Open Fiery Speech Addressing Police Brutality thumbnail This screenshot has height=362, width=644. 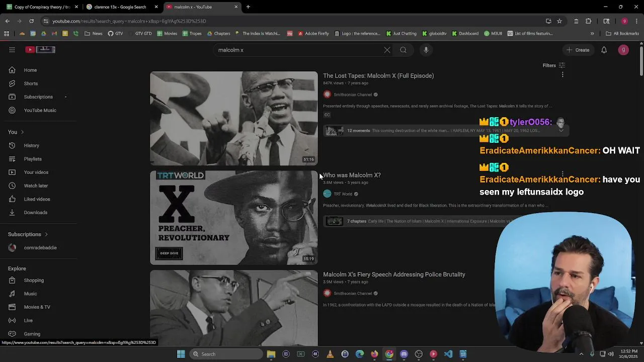[x=234, y=308]
